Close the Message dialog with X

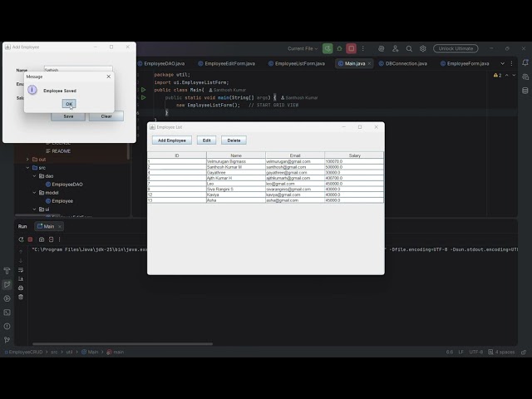click(x=109, y=76)
